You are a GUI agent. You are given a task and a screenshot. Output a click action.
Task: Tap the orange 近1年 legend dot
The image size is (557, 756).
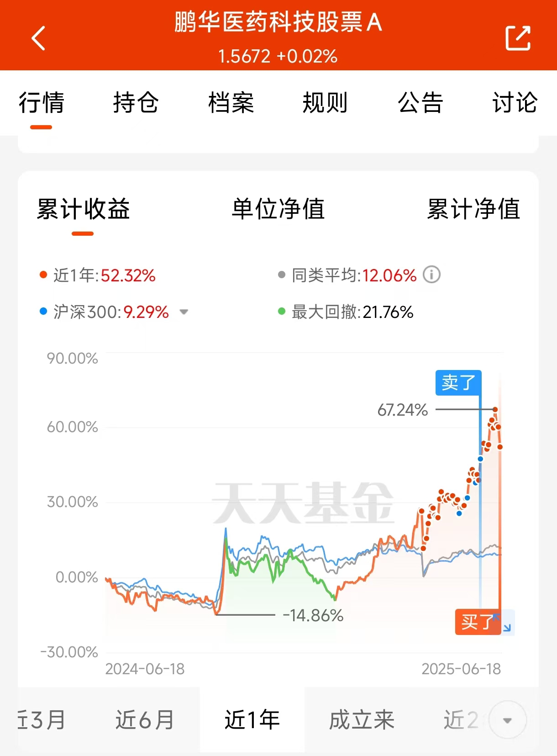[x=43, y=275]
